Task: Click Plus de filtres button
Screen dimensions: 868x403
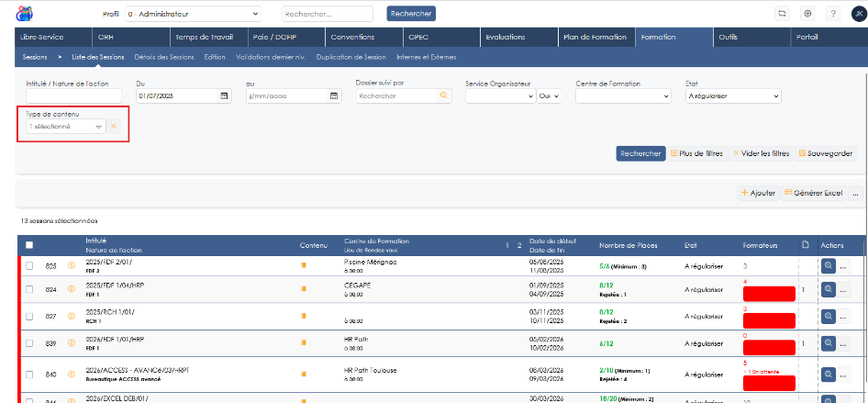Action: click(x=697, y=154)
